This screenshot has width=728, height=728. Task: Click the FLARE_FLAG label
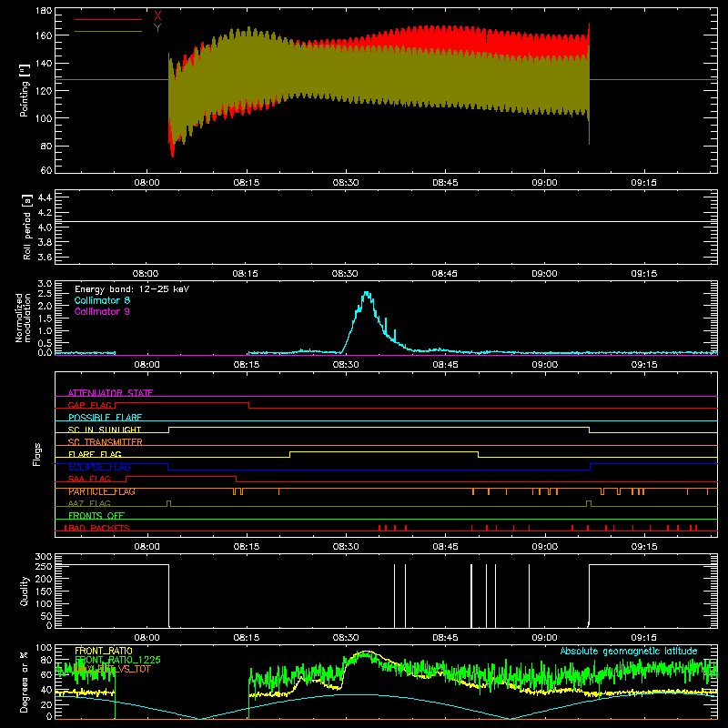point(95,454)
